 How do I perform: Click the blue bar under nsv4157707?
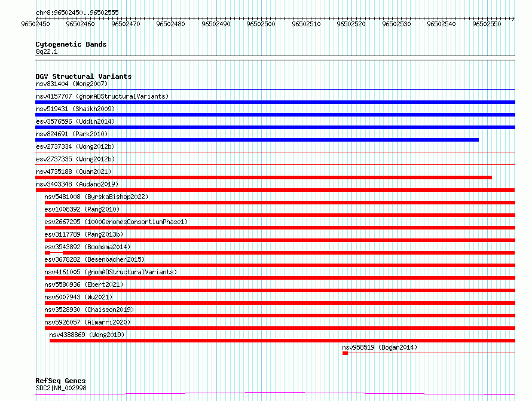tap(275, 102)
